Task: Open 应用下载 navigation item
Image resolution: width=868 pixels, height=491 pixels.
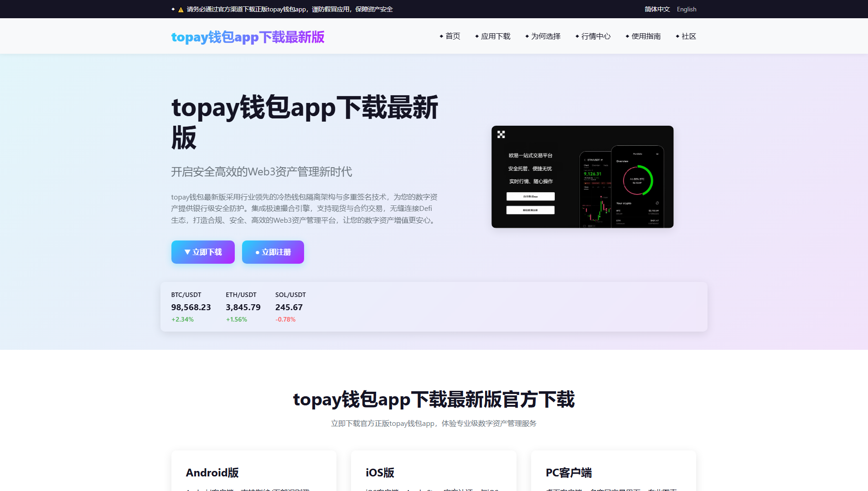Action: tap(492, 36)
